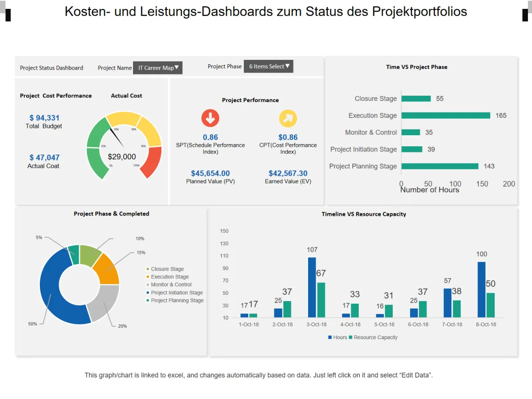Click the Hours legend marker

tap(330, 337)
